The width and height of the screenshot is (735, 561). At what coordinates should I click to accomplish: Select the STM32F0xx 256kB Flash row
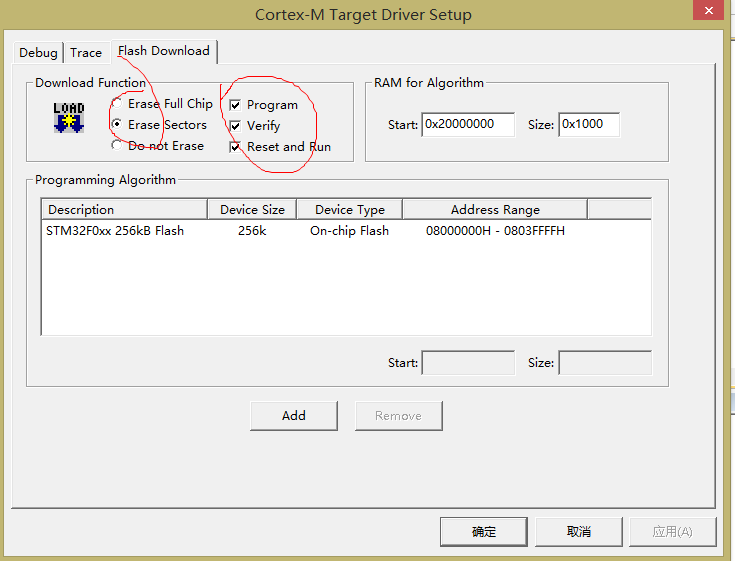tap(346, 231)
